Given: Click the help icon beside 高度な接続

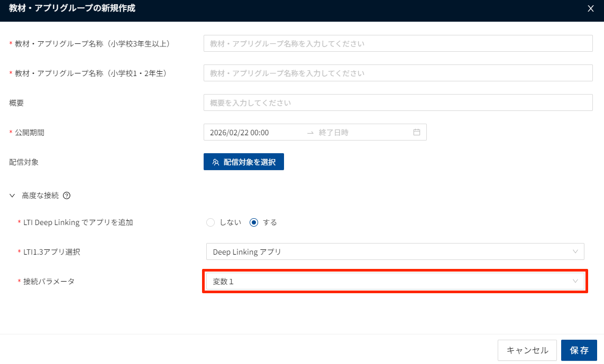Looking at the screenshot, I should tap(67, 195).
